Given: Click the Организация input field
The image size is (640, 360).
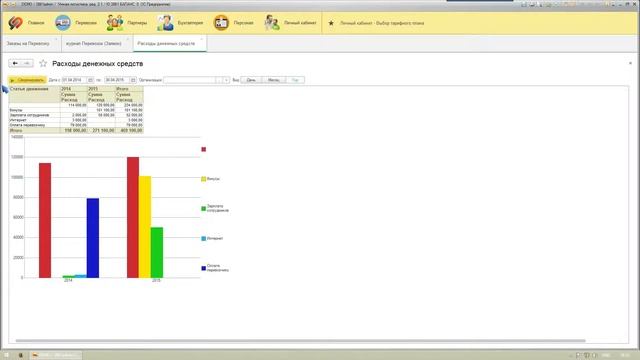Looking at the screenshot, I should click(189, 80).
